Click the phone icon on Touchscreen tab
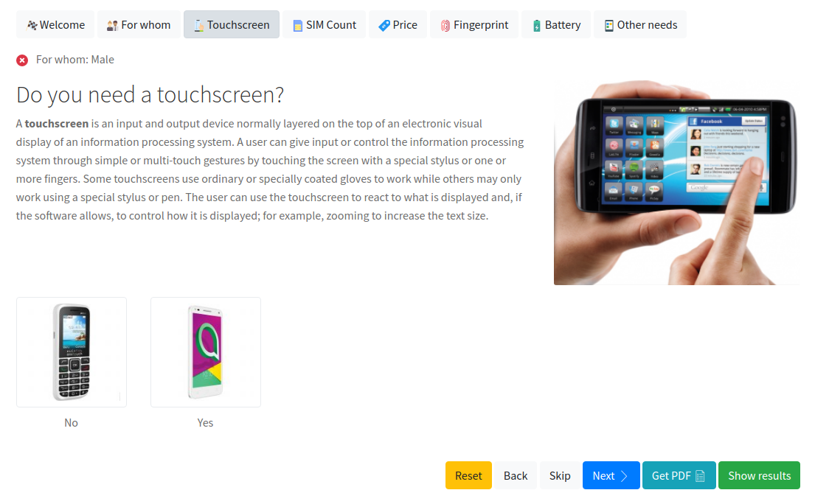The width and height of the screenshot is (815, 504). pos(198,26)
